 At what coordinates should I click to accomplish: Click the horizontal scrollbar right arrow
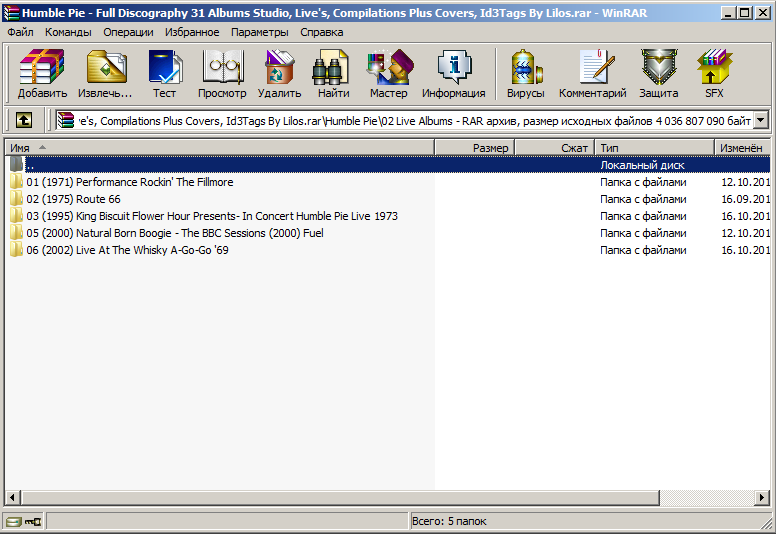pyautogui.click(x=762, y=497)
